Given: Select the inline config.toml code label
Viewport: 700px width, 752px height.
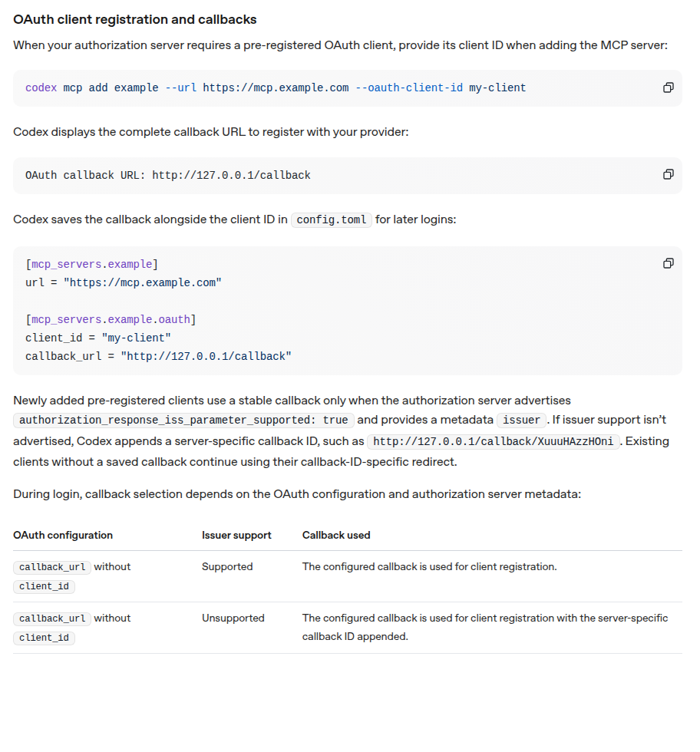Looking at the screenshot, I should (x=332, y=219).
